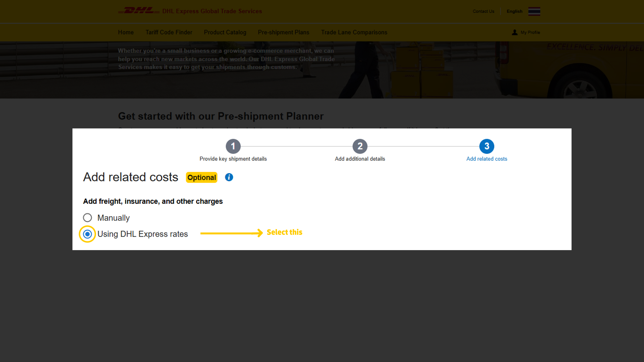Open the English language selector

point(514,11)
